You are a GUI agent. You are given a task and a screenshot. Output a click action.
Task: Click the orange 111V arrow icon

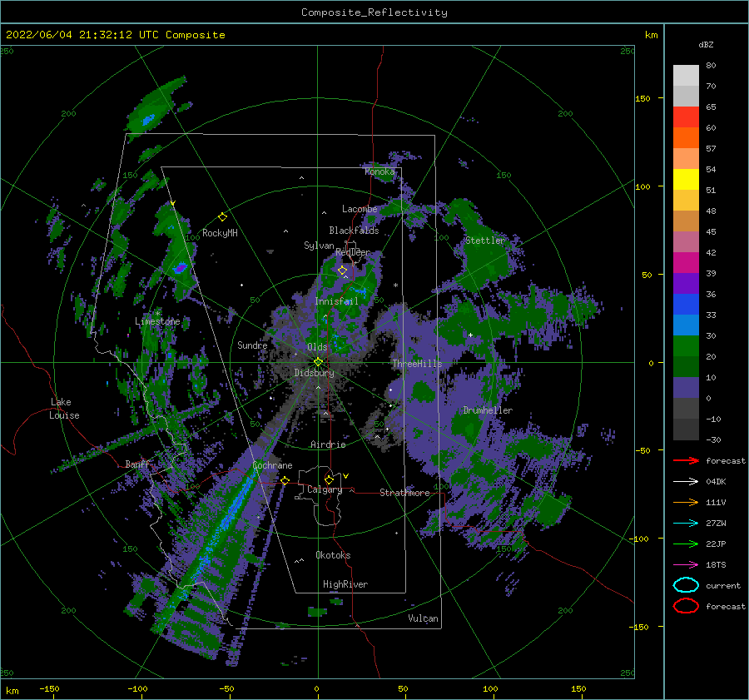686,502
